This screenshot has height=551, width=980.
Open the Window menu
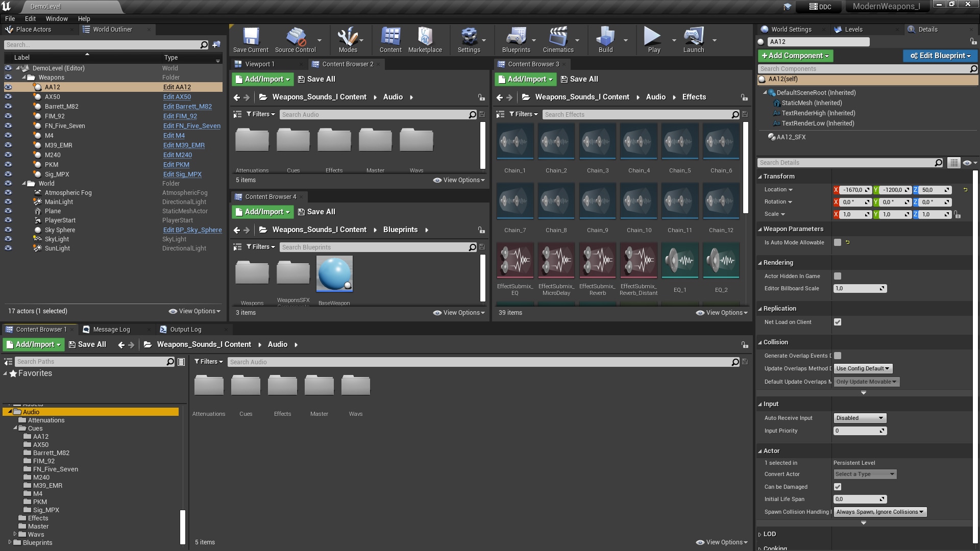click(57, 18)
